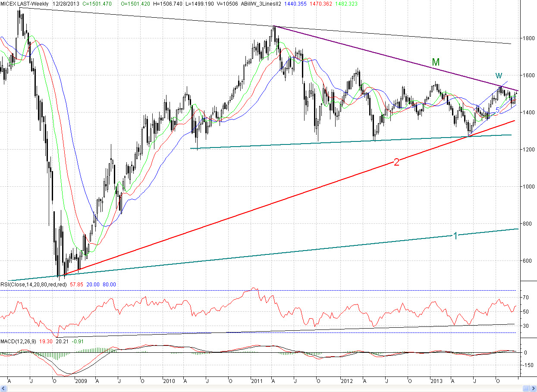Click the RSI(Close,14,20,80,red,red) indicator title
The height and width of the screenshot is (392, 537).
tap(33, 285)
